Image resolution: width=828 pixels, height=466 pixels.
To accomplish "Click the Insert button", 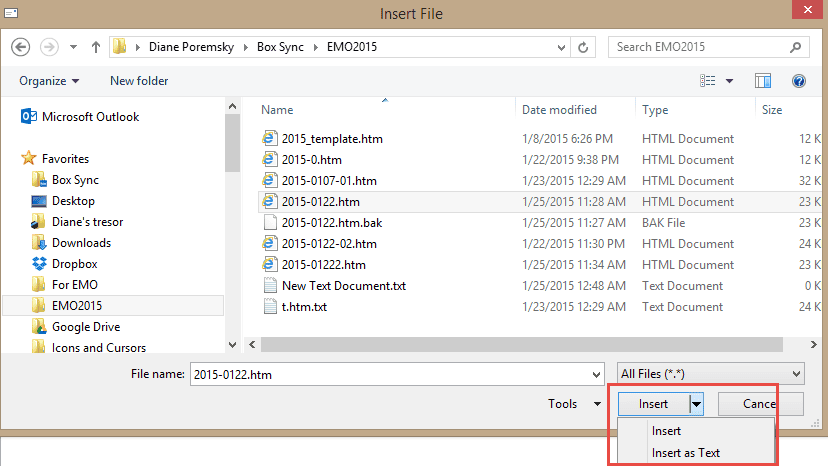I will (x=653, y=404).
